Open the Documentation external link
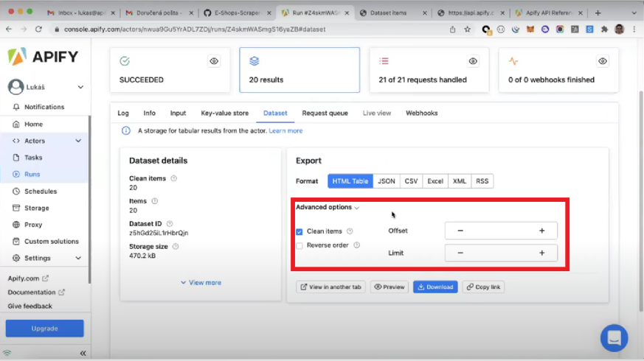 point(36,292)
